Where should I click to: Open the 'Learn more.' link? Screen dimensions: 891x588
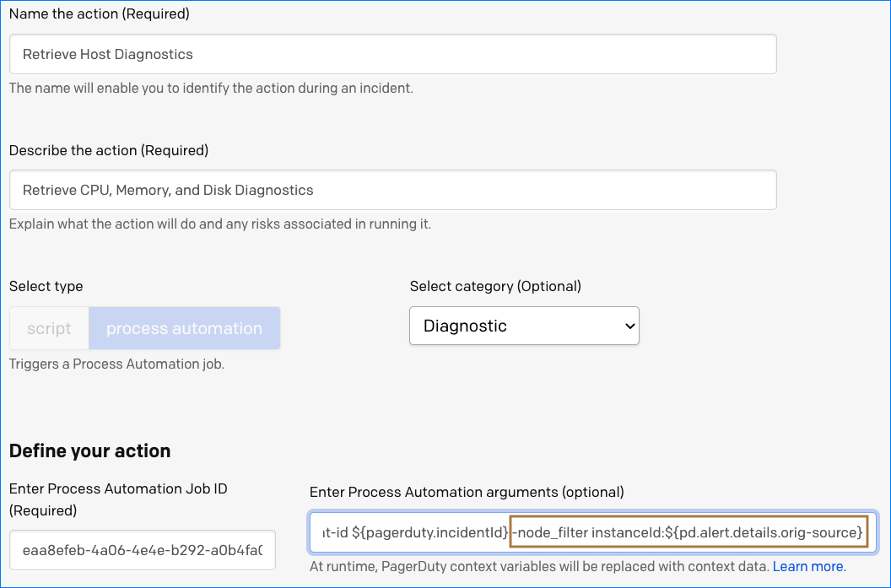(809, 566)
